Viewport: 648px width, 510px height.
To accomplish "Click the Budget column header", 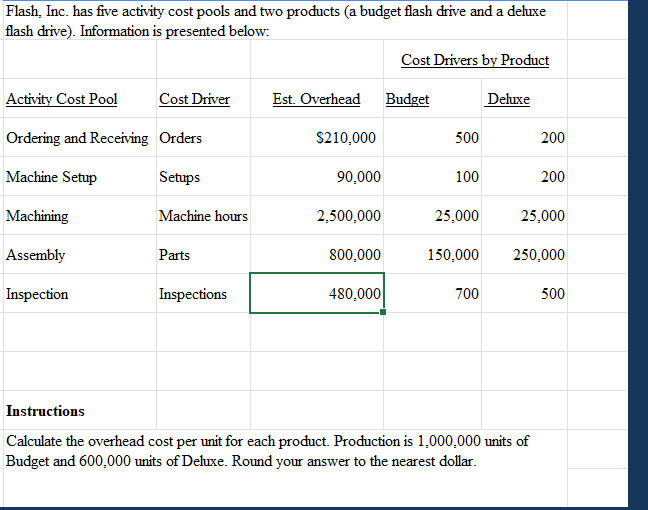I will point(407,99).
